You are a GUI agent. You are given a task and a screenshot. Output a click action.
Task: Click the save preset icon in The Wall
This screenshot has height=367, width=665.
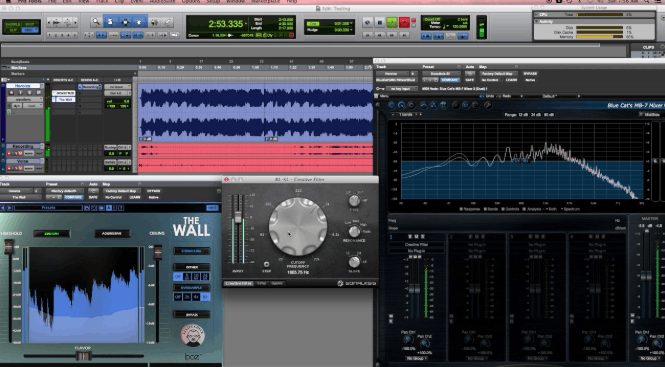(x=87, y=208)
